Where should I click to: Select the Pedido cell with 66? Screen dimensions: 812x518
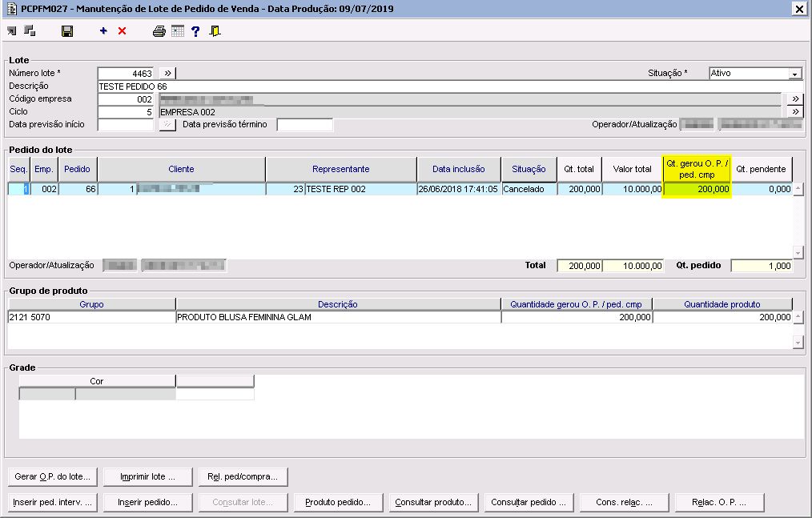click(78, 189)
